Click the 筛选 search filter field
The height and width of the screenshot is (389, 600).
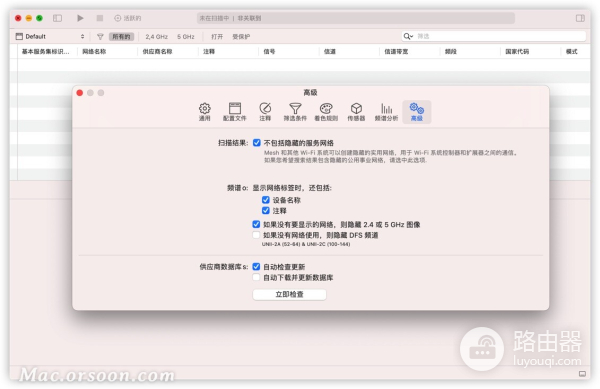coord(499,36)
